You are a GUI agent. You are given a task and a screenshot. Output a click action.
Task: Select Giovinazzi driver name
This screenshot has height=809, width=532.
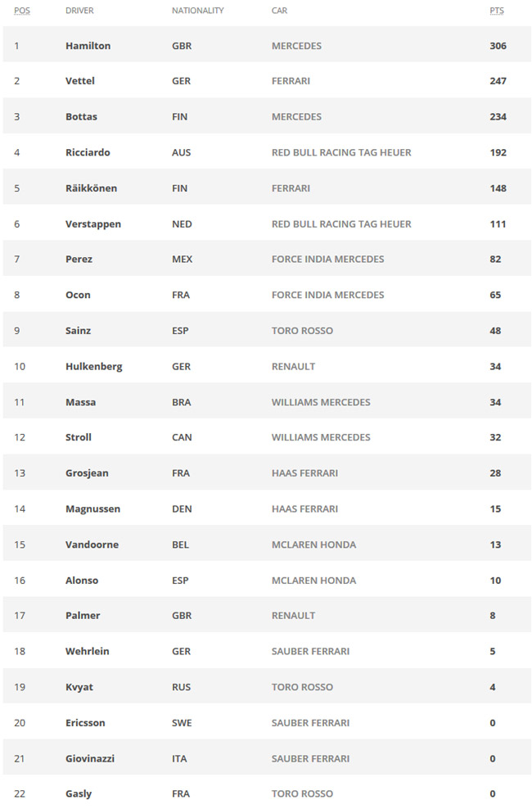point(90,758)
